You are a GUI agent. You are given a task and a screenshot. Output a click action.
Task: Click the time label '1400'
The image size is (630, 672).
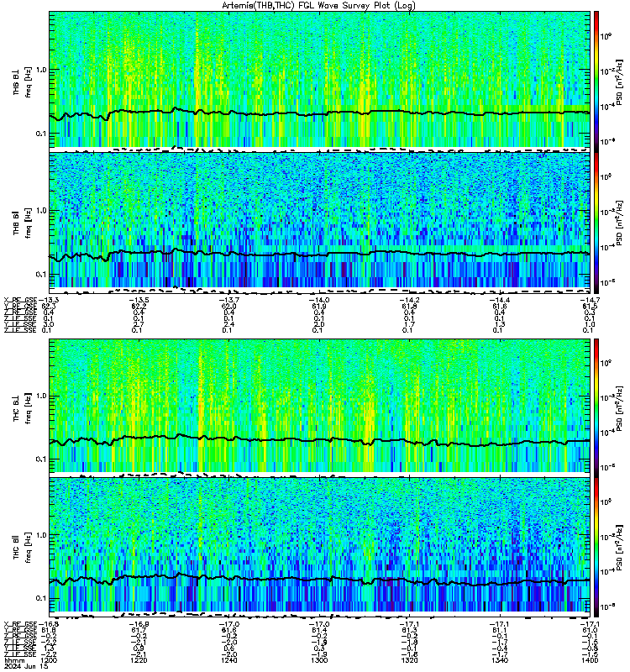pos(590,660)
